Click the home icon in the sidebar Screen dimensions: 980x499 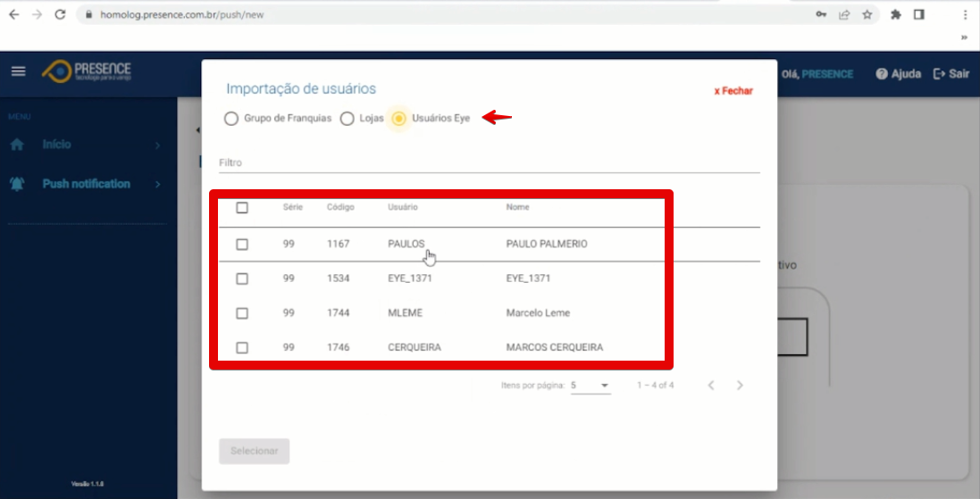coord(18,145)
